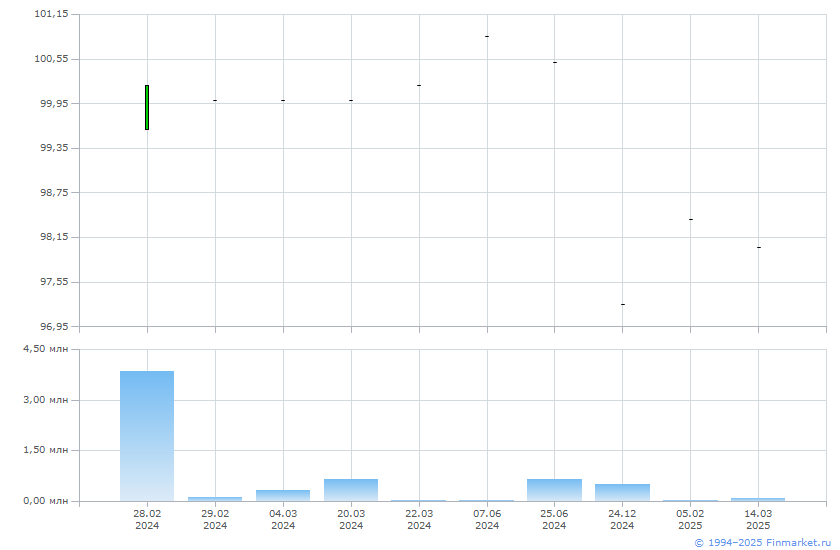Click the 04.03.2024 price tick mark
Image resolution: width=840 pixels, height=550 pixels.
[x=283, y=100]
